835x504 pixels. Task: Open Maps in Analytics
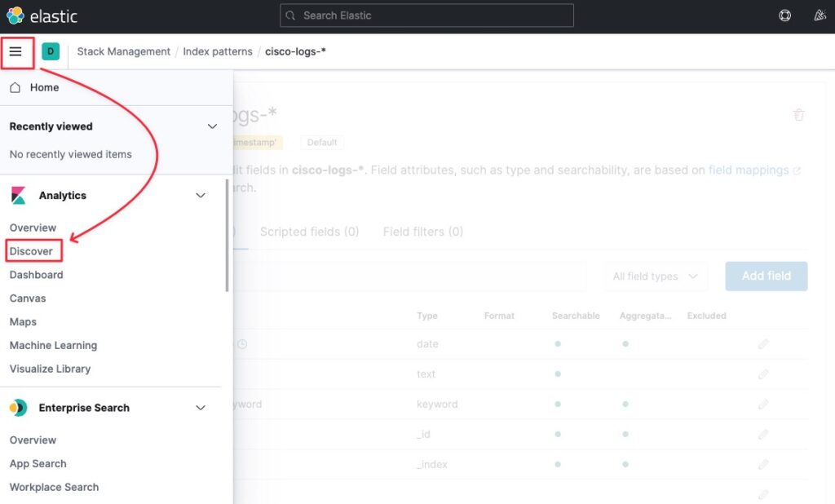pos(23,322)
